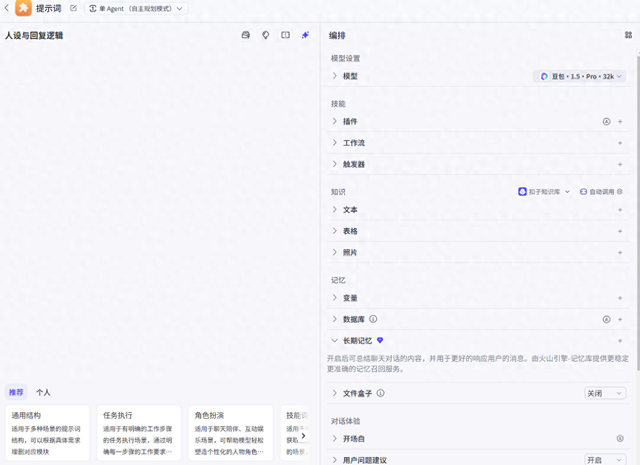The height and width of the screenshot is (465, 640).
Task: Open the 文件盒子 关闭 dropdown
Action: click(x=605, y=393)
